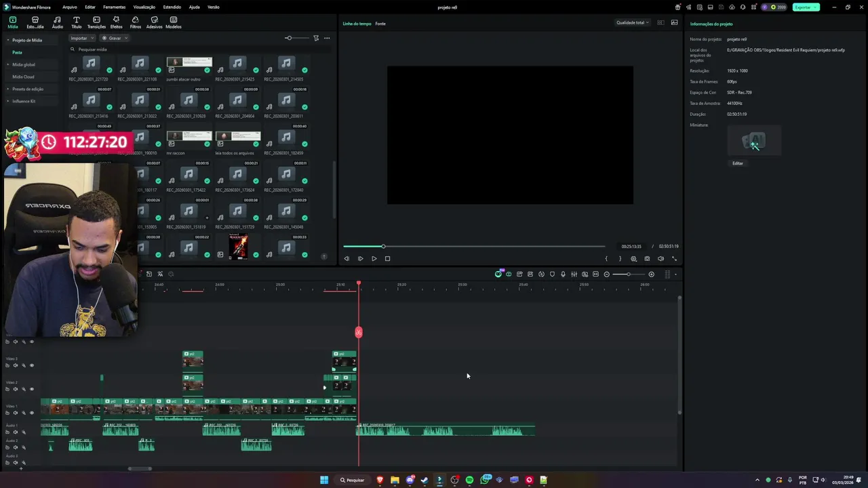Viewport: 868px width, 488px height.
Task: Click the Windows Start button
Action: (324, 480)
